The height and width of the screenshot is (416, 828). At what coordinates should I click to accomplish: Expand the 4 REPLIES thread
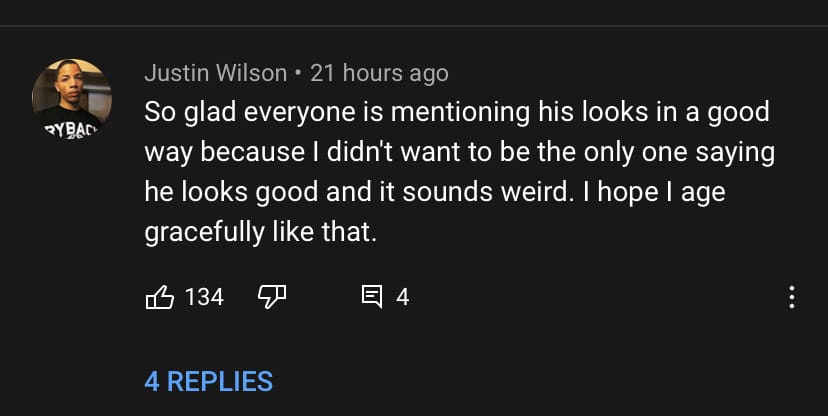pos(208,381)
